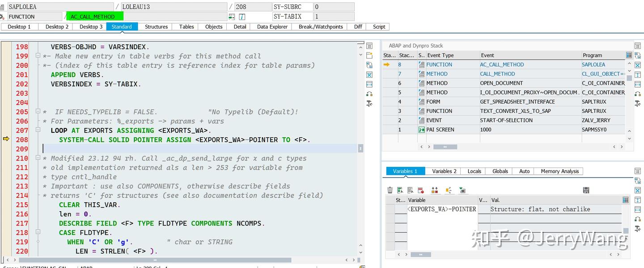Screen dimensions: 644x268
Task: Open the info popup icon near AC_CALL_METHOD field
Action: pyautogui.click(x=241, y=17)
